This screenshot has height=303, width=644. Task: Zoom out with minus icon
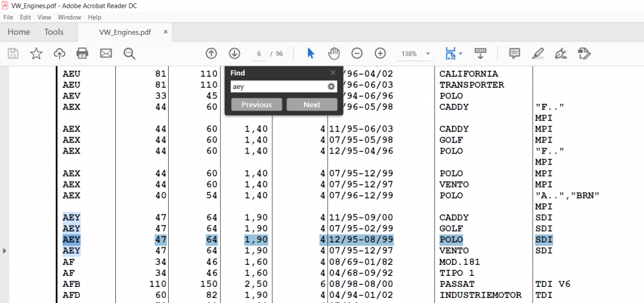click(357, 54)
